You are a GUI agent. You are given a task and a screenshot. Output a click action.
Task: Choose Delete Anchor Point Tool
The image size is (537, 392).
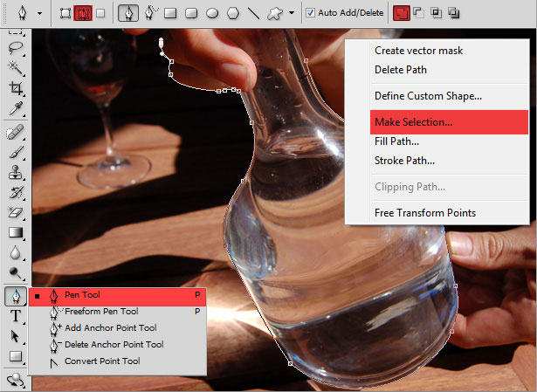(118, 345)
